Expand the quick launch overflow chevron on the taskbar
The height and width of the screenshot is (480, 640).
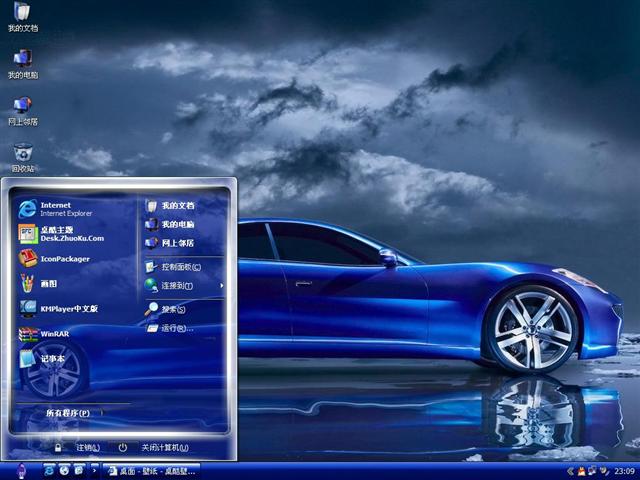(x=94, y=470)
